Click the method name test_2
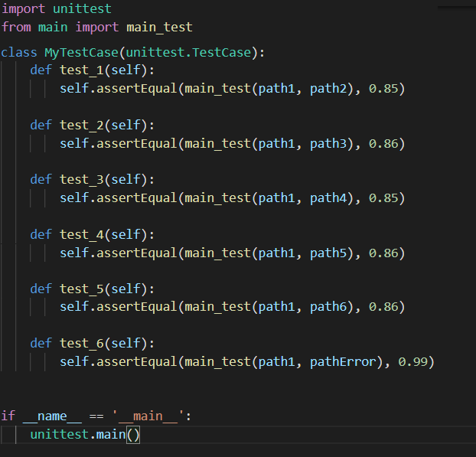Viewport: 476px width, 457px height. point(82,125)
